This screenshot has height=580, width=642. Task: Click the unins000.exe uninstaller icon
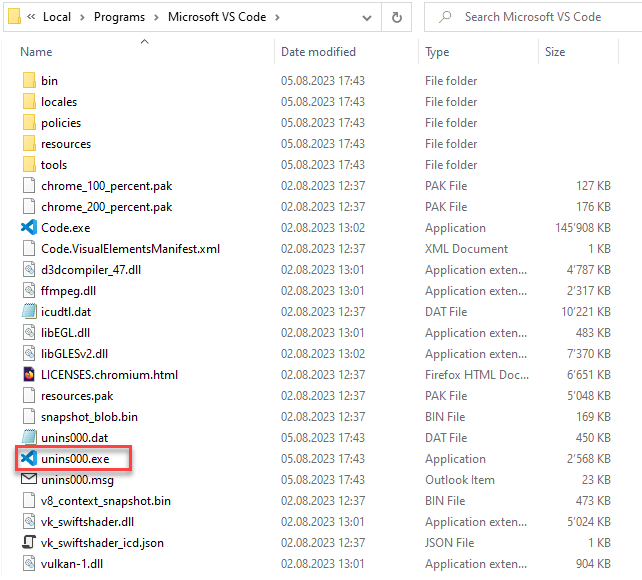point(28,459)
